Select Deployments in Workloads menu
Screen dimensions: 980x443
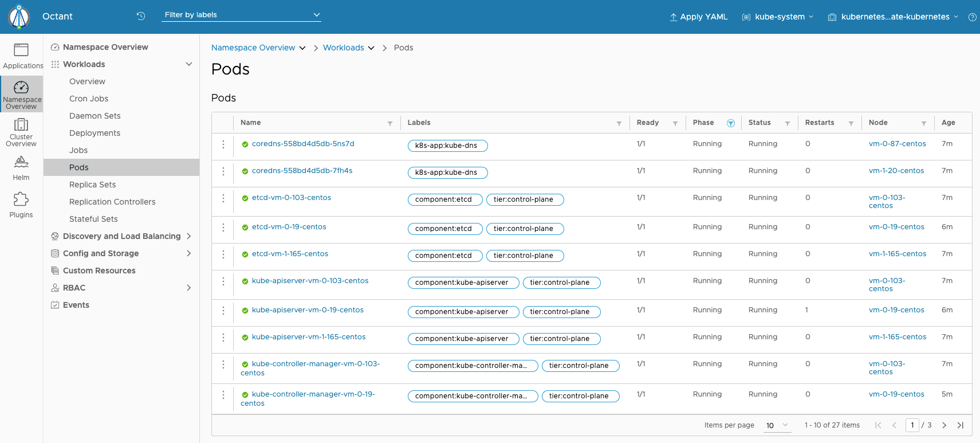pos(95,133)
